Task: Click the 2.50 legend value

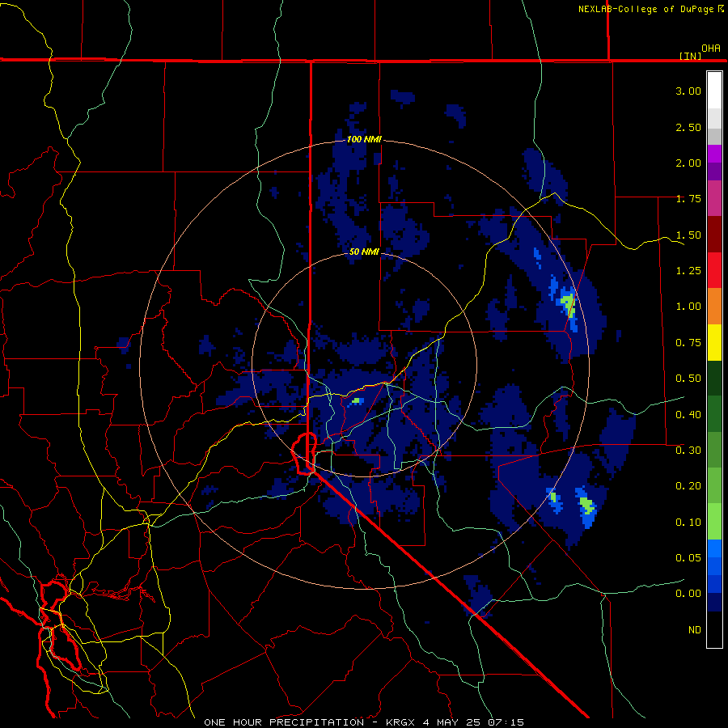Action: [x=688, y=127]
